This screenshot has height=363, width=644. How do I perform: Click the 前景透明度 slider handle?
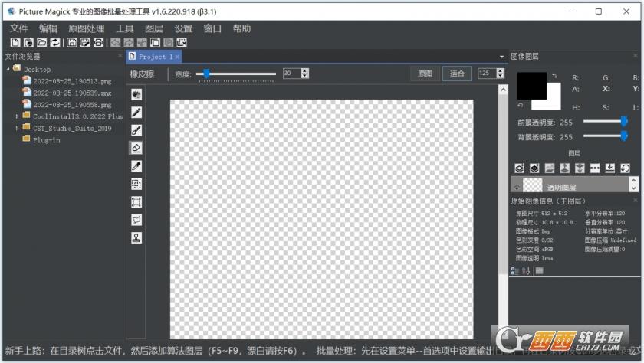click(x=624, y=121)
